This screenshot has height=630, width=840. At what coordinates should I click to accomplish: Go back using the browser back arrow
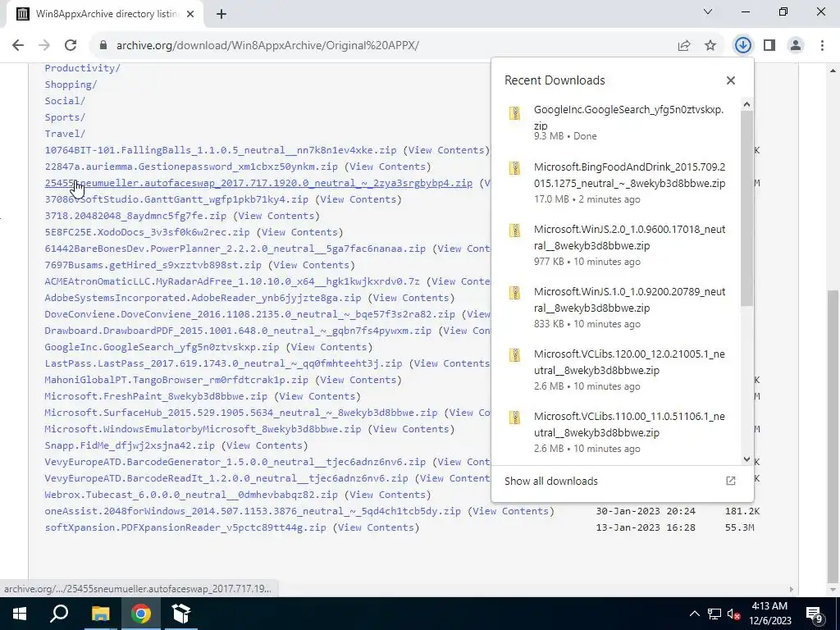(x=18, y=46)
